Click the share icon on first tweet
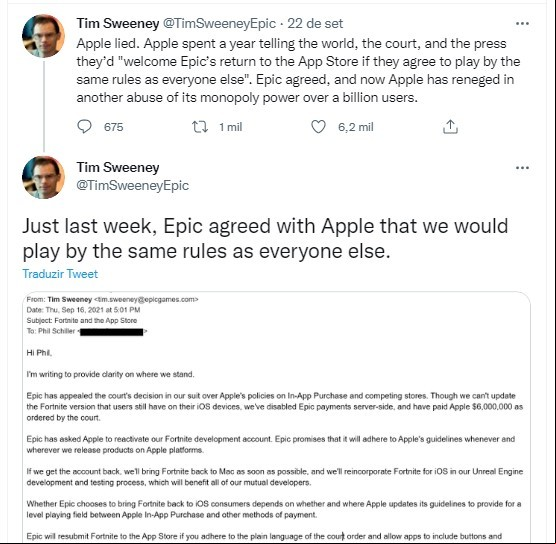Image resolution: width=556 pixels, height=544 pixels. point(450,127)
